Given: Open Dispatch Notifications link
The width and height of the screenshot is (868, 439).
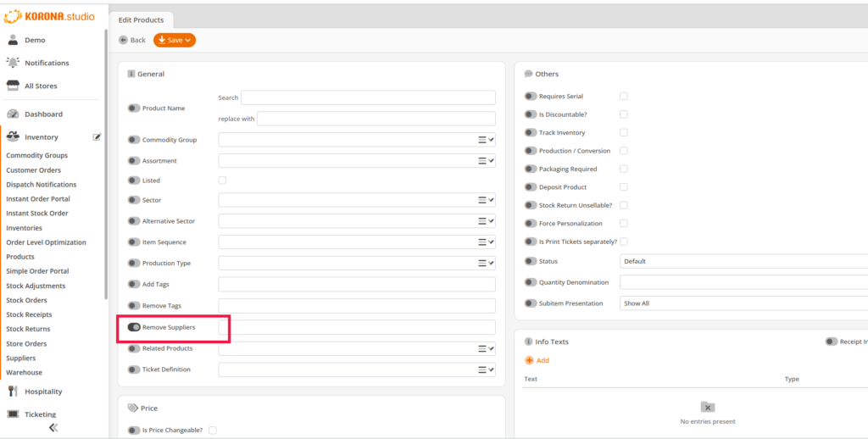Looking at the screenshot, I should [42, 185].
